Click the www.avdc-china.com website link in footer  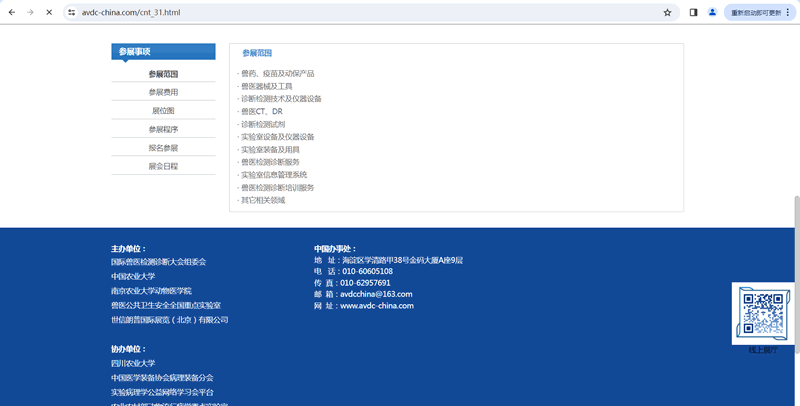[x=377, y=306]
